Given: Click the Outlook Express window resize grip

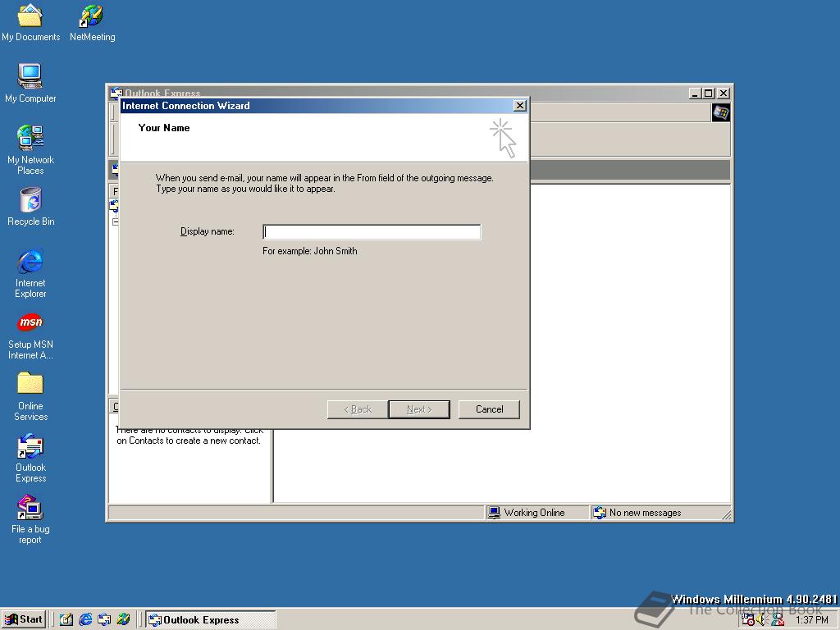Looking at the screenshot, I should (x=727, y=515).
